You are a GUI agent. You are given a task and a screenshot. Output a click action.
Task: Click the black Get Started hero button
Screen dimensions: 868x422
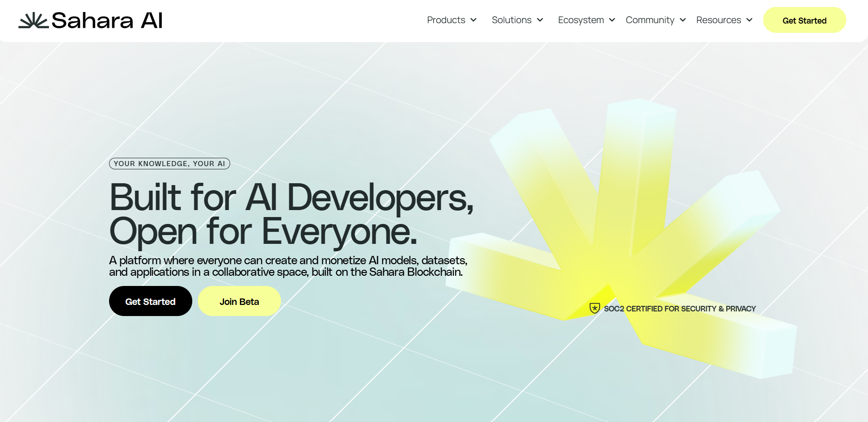coord(151,301)
